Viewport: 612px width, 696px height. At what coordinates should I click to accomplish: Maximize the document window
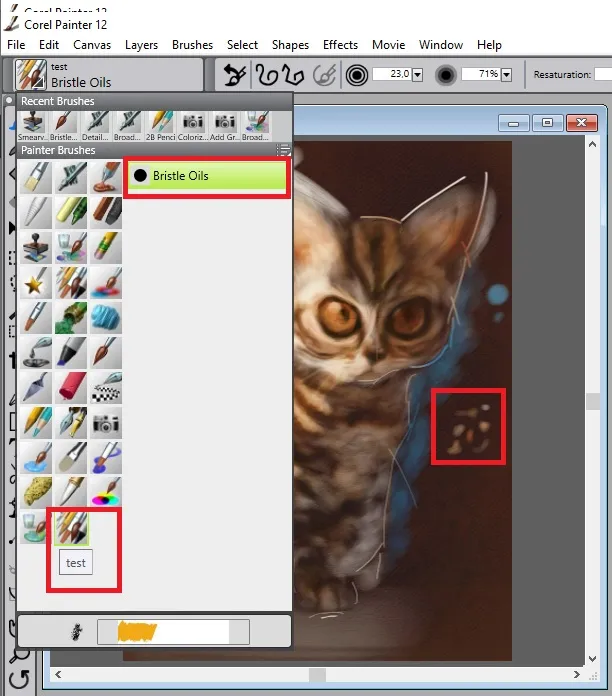[548, 123]
